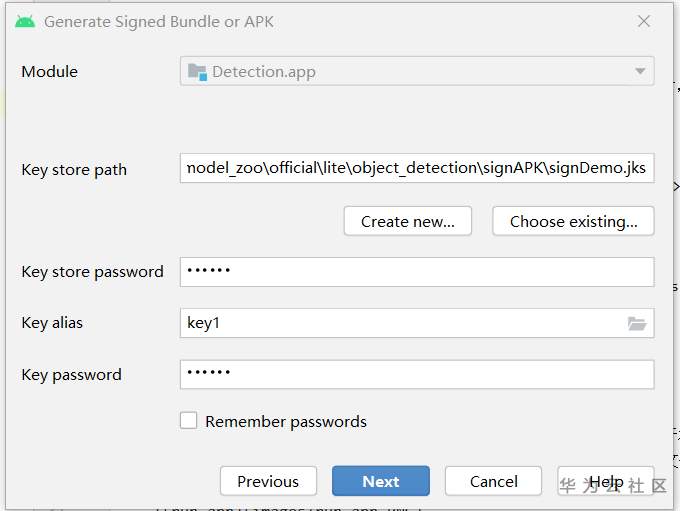680x511 pixels.
Task: Click the Key store path label
Action: 74,170
